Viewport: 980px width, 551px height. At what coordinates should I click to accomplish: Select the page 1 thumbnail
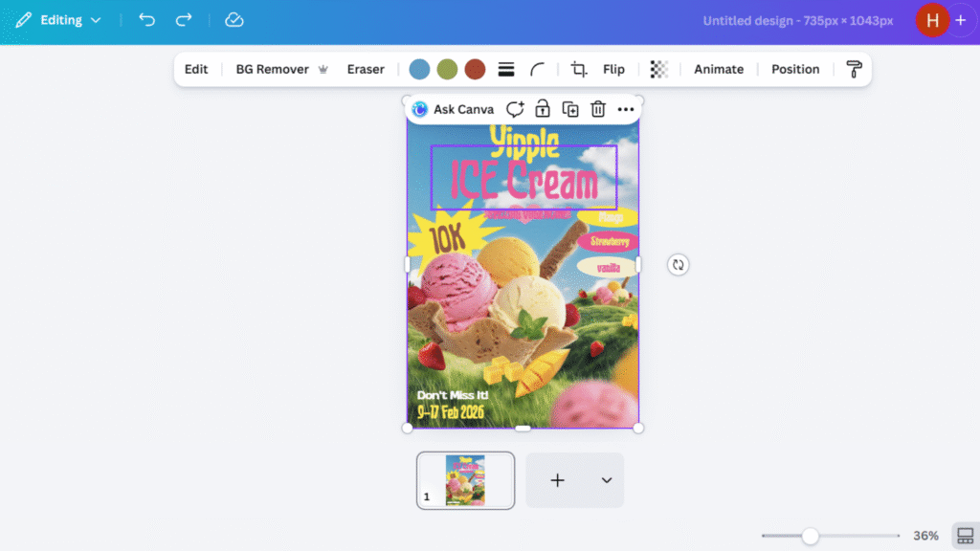[465, 480]
